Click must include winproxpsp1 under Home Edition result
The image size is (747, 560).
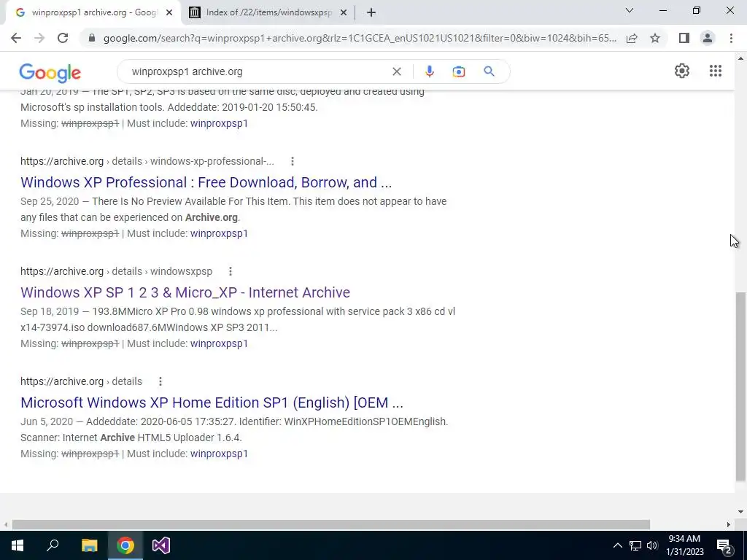(219, 454)
